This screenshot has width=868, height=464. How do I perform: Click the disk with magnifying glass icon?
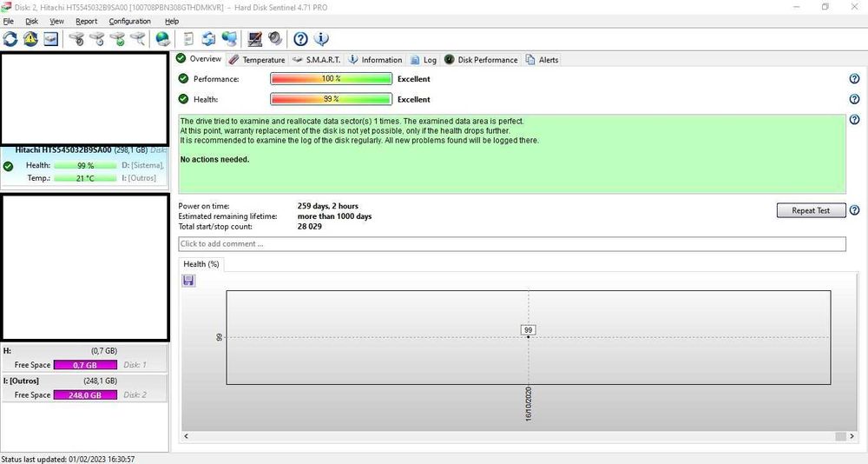pos(137,39)
